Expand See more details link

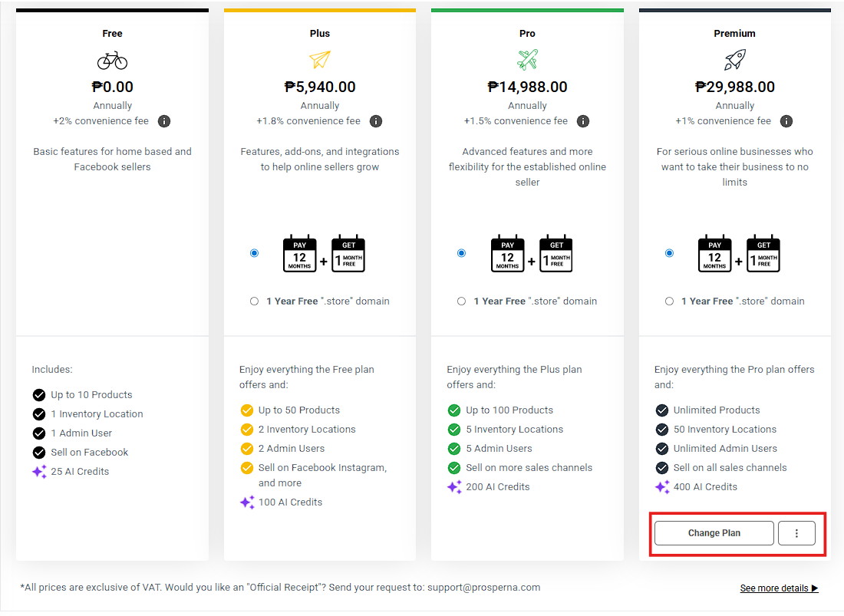779,588
